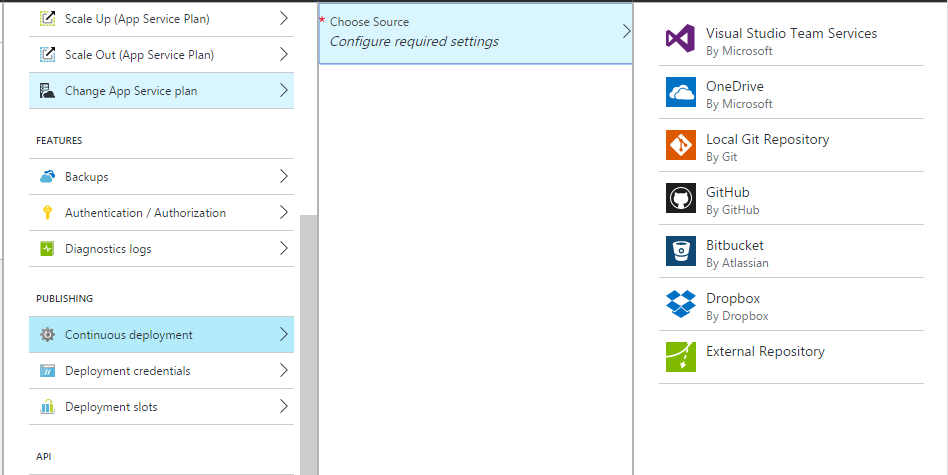Screen dimensions: 948x475
Task: Expand Deployment credentials chevron
Action: [x=284, y=370]
